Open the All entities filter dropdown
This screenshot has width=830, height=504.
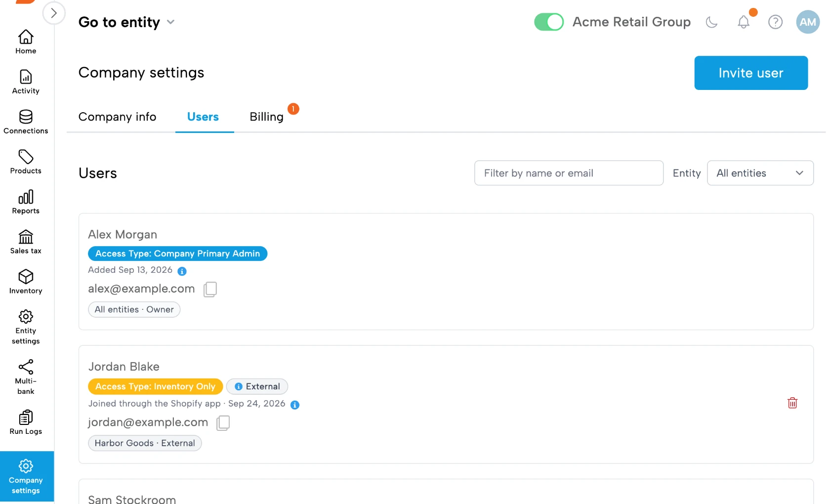coord(760,173)
